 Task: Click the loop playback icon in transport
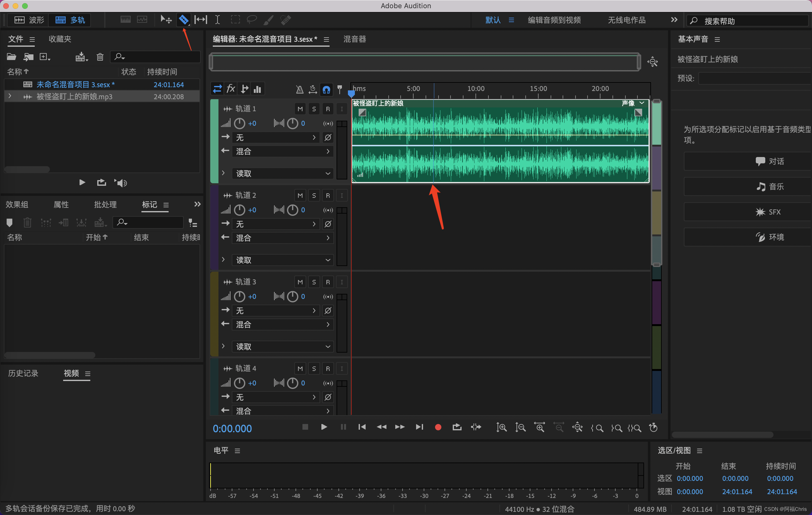click(457, 427)
